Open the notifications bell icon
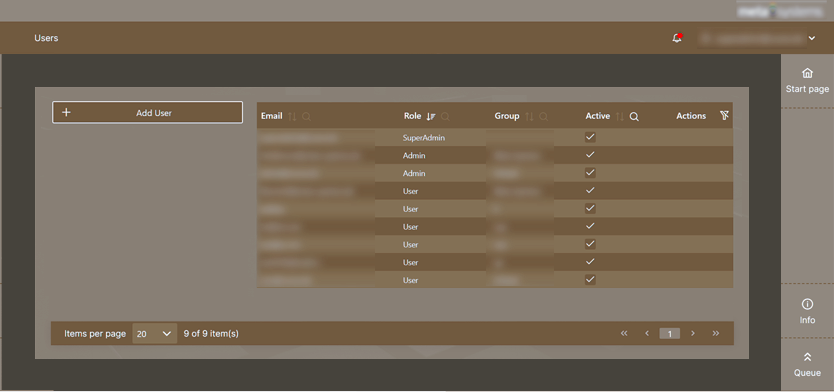 pos(677,38)
